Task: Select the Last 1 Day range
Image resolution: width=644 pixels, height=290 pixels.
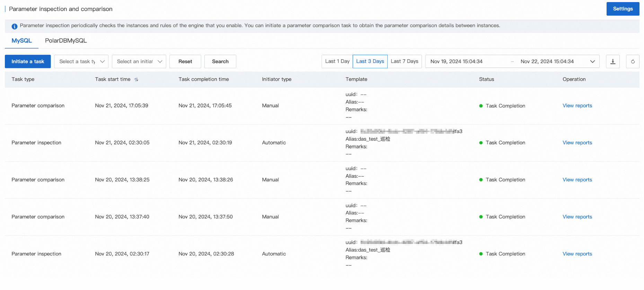Action: [x=337, y=61]
